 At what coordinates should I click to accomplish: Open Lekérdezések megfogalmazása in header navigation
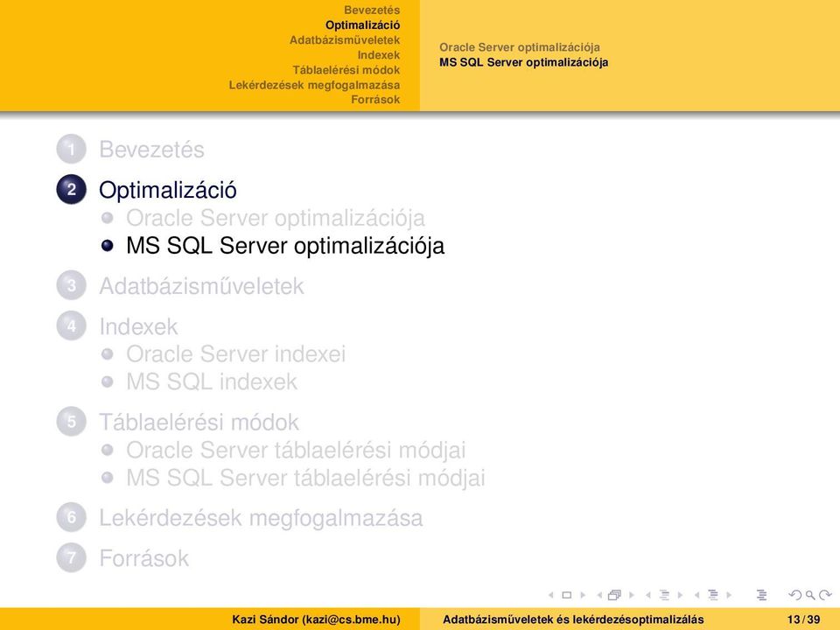314,85
